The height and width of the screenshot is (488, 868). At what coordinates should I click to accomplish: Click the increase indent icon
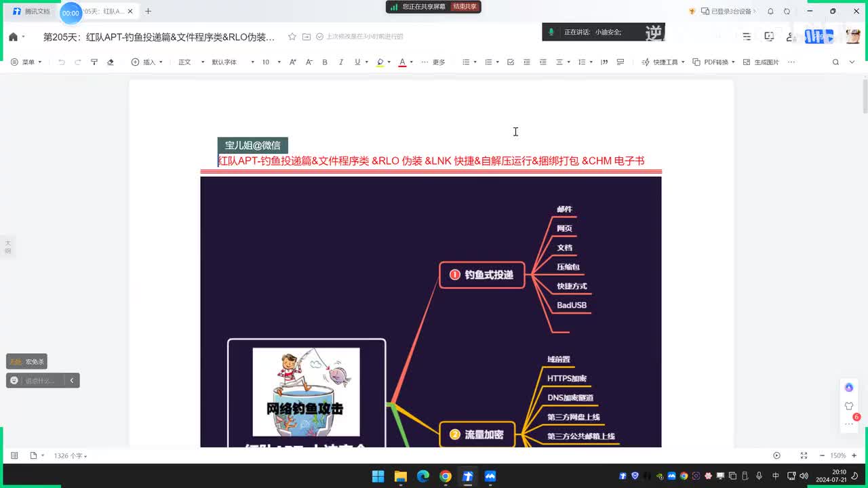(542, 62)
